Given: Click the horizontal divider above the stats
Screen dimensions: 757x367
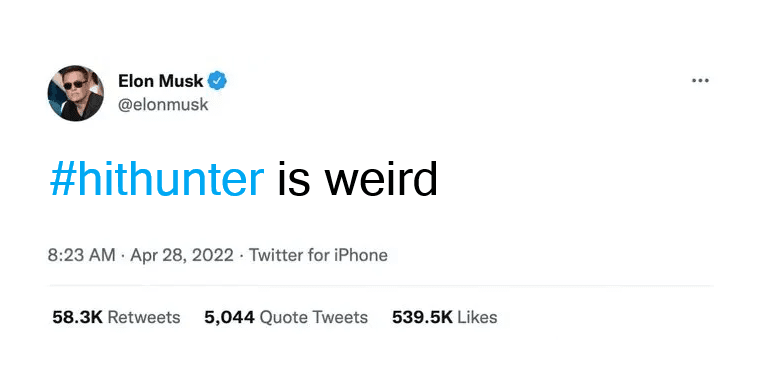Looking at the screenshot, I should (380, 286).
